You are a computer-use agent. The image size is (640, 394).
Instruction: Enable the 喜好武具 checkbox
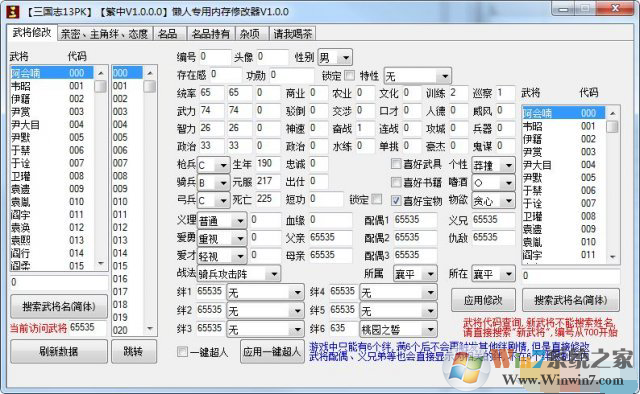(x=396, y=164)
